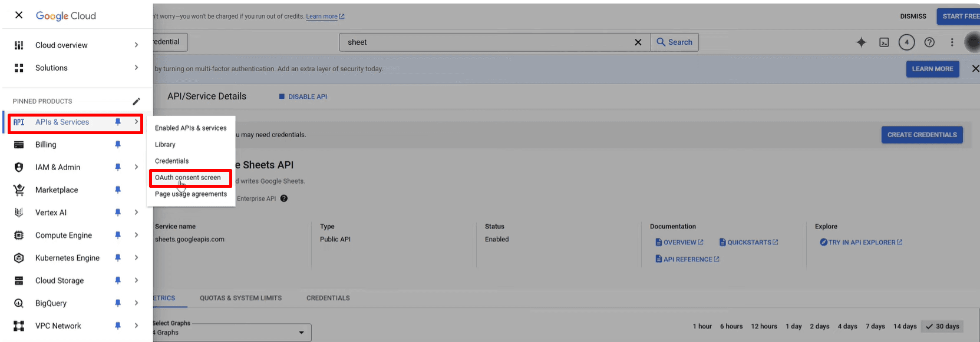Viewport: 980px width, 342px height.
Task: Select Page usage agreements item
Action: [191, 194]
